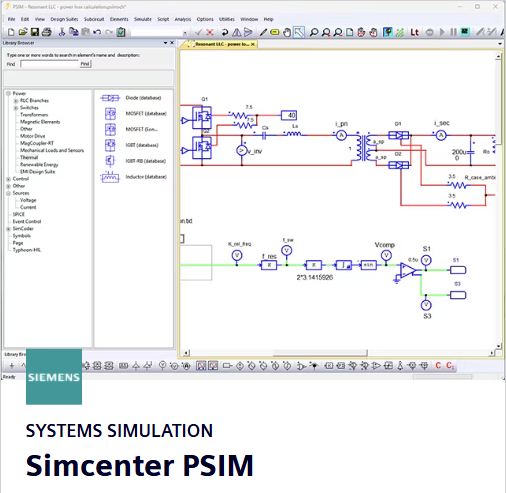Screen dimensions: 506x493
Task: Open document tab list dropdown
Action: click(x=500, y=44)
